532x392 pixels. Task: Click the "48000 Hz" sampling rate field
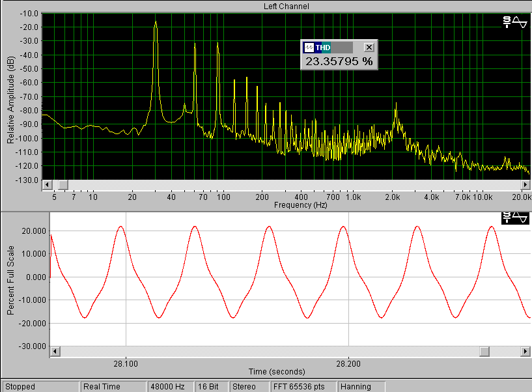click(x=171, y=387)
